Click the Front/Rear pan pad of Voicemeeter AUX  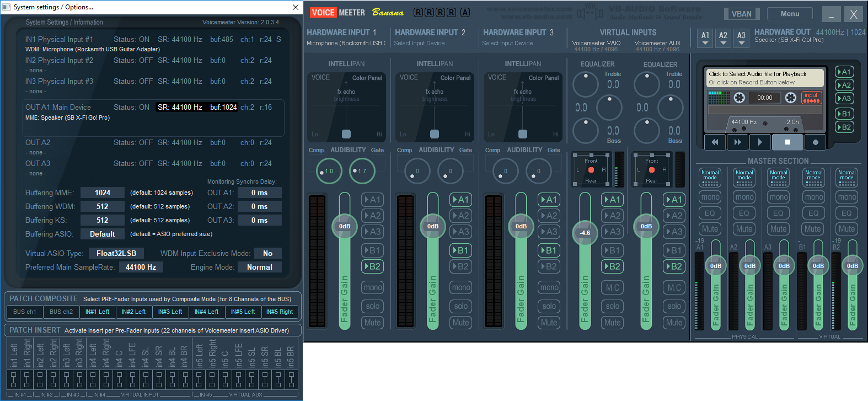651,170
